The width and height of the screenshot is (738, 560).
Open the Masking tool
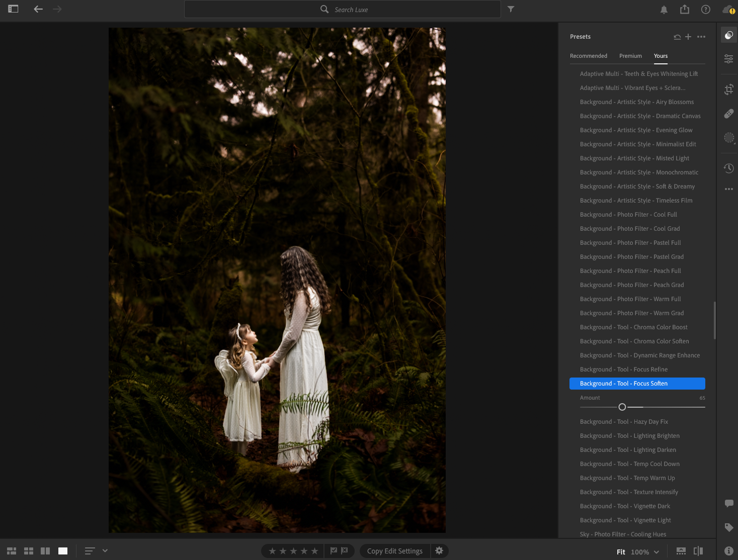[x=728, y=138]
